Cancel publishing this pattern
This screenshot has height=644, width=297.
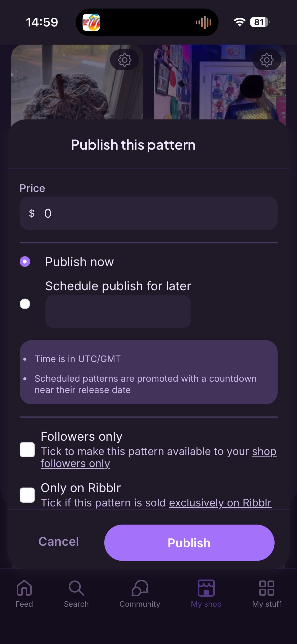click(x=59, y=541)
